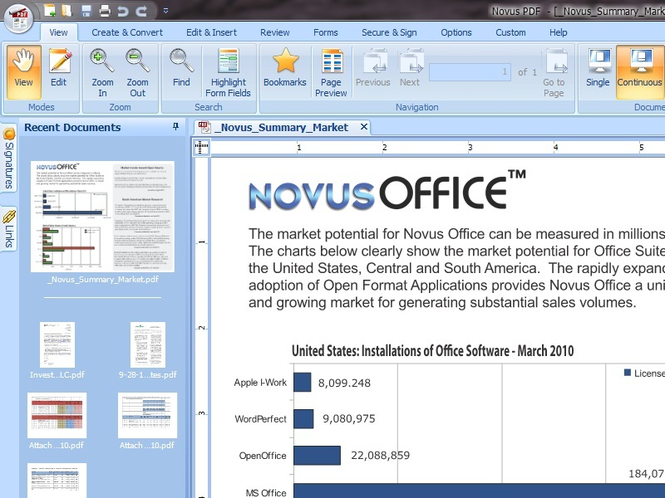The height and width of the screenshot is (498, 665).
Task: Open the Links side panel
Action: pyautogui.click(x=8, y=229)
